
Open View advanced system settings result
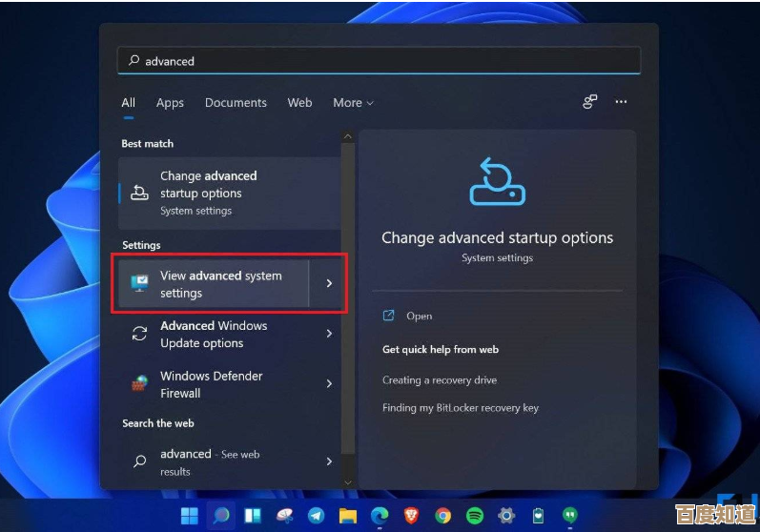(x=214, y=284)
